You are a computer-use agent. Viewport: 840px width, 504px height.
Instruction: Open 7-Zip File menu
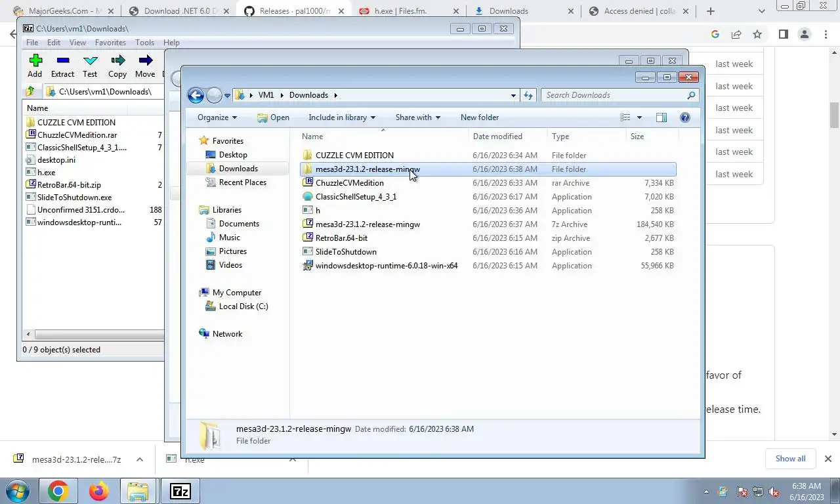click(x=31, y=43)
